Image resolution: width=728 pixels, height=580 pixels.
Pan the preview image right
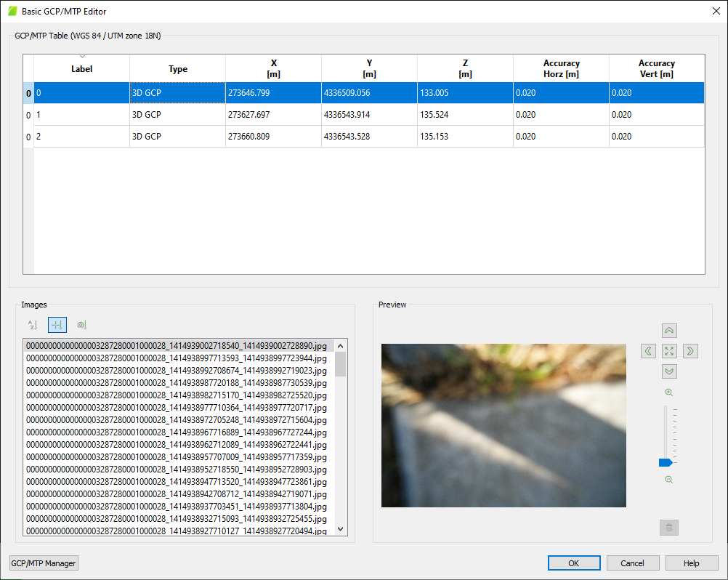click(x=690, y=351)
